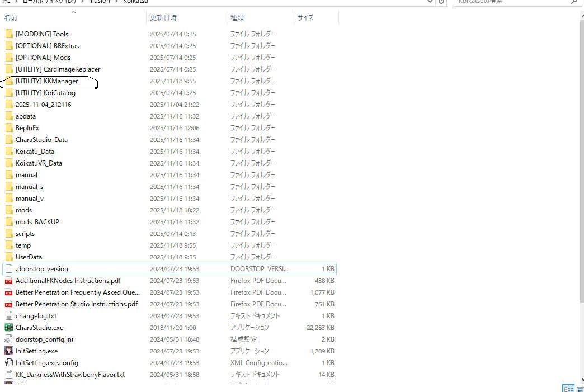
Task: Select the InitSetting.exe program icon
Action: coord(9,351)
